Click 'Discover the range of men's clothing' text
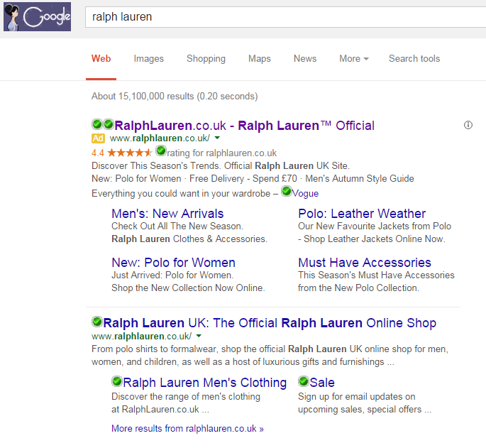 tap(186, 396)
